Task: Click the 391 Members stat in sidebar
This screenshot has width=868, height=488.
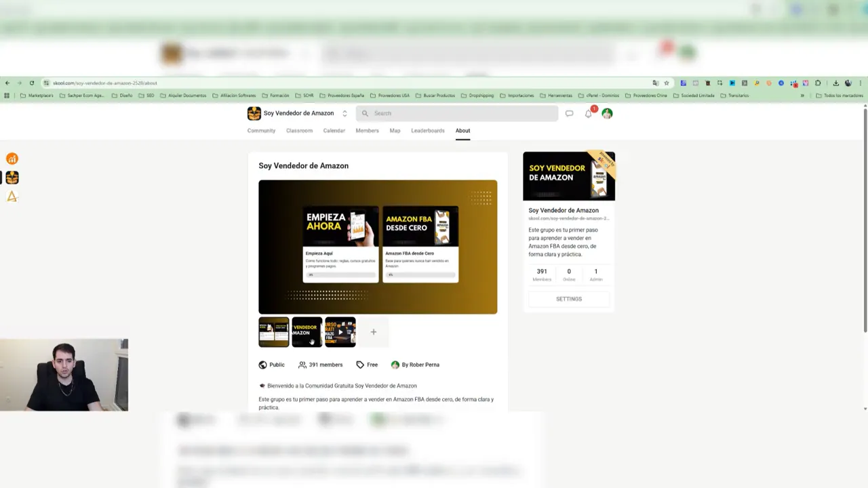Action: pyautogui.click(x=542, y=274)
